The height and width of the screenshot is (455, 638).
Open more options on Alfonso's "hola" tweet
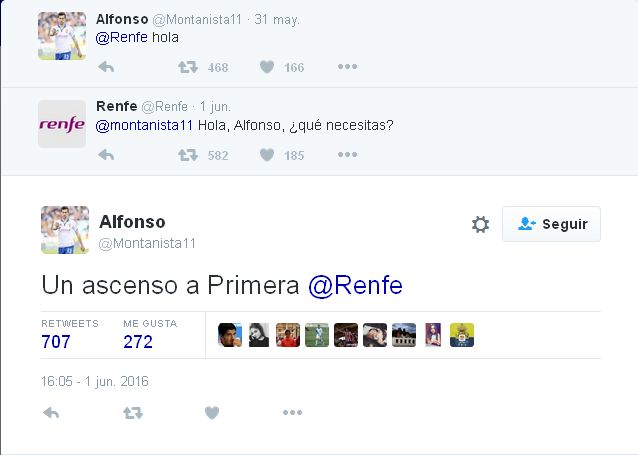pos(347,67)
